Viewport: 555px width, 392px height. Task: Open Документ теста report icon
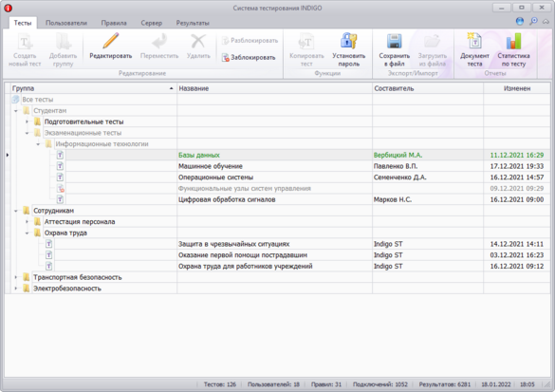[x=474, y=42]
